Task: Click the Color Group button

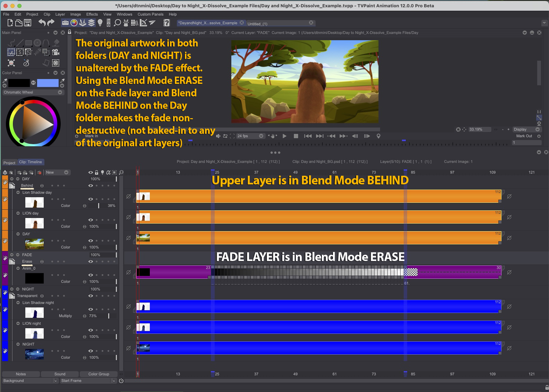Action: tap(99, 374)
